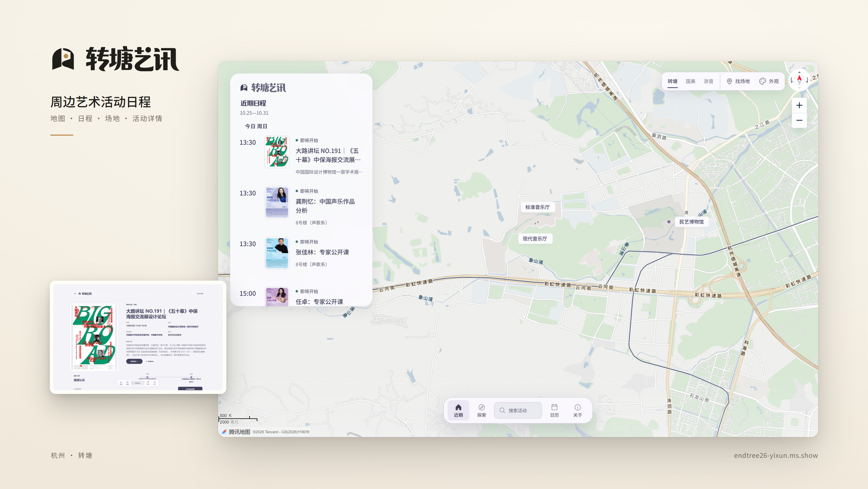
Task: Open 任卓 event poster thumbnail
Action: [x=277, y=296]
